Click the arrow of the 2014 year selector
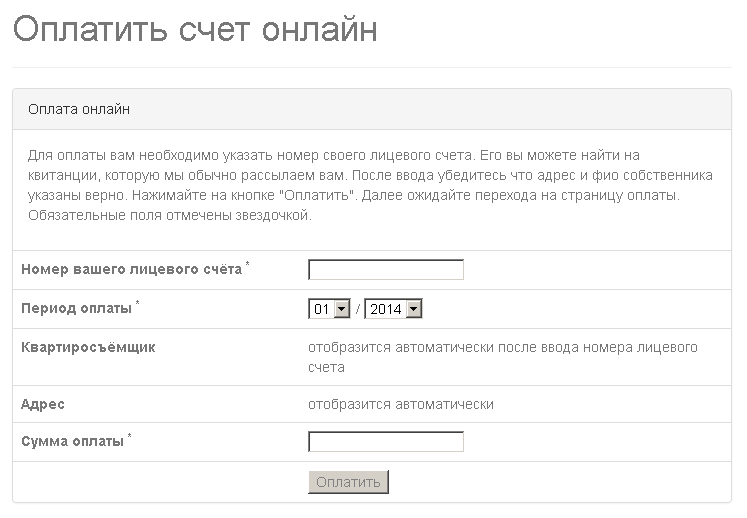747x518 pixels. tap(414, 309)
